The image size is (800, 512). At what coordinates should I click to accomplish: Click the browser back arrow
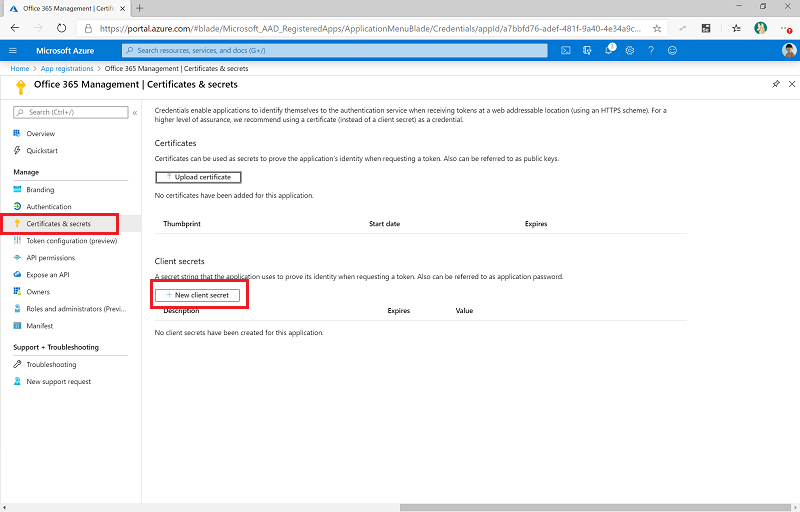pos(15,28)
